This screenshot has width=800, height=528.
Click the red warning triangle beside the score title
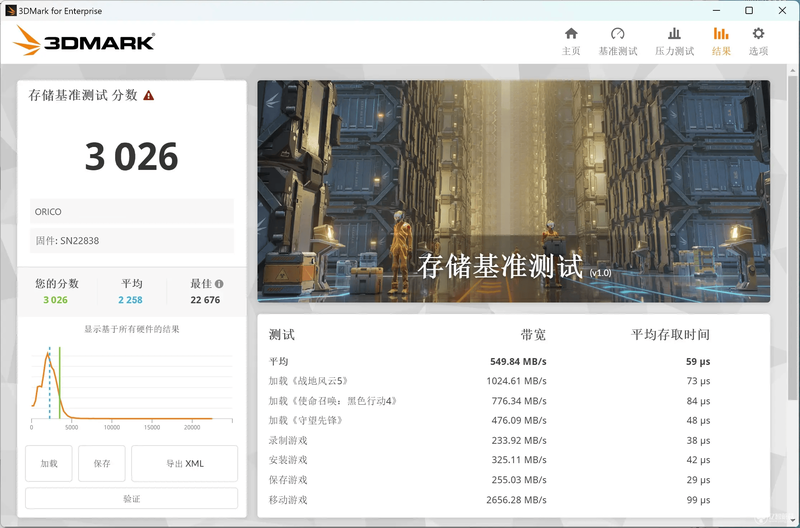[148, 95]
